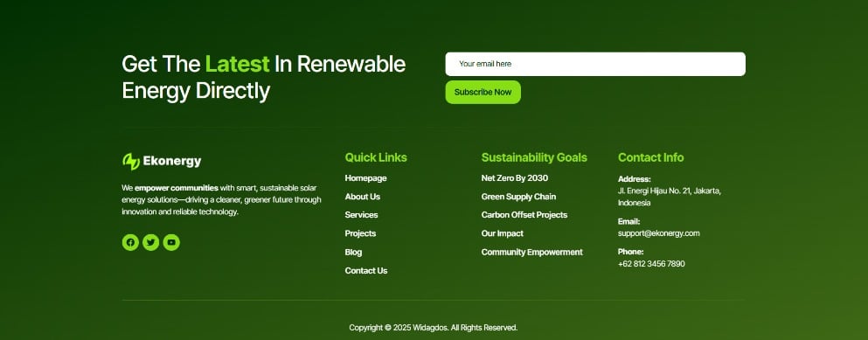Click the Ekonergy brand name text
868x340 pixels.
point(172,162)
